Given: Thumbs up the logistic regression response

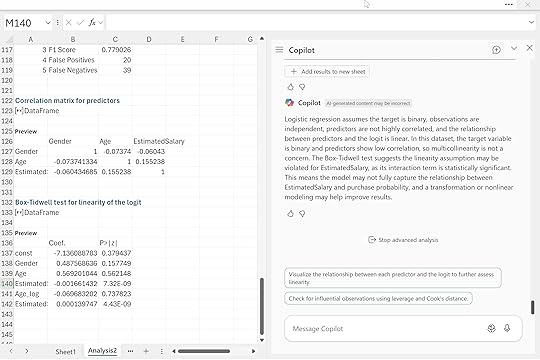Looking at the screenshot, I should coord(291,214).
